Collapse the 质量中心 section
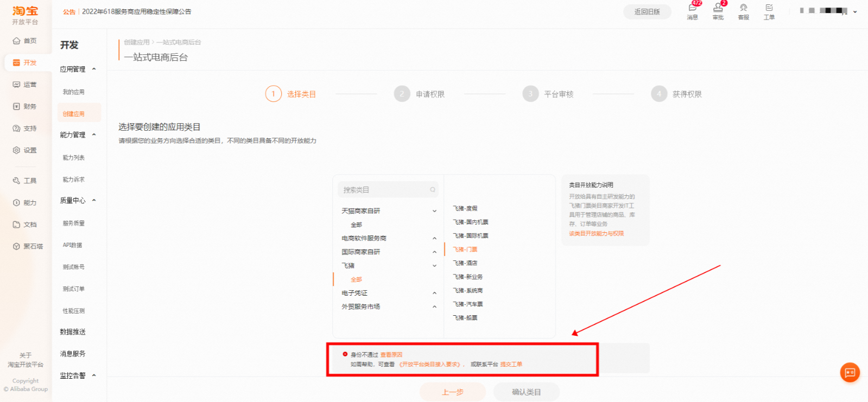The image size is (868, 402). pyautogui.click(x=94, y=200)
